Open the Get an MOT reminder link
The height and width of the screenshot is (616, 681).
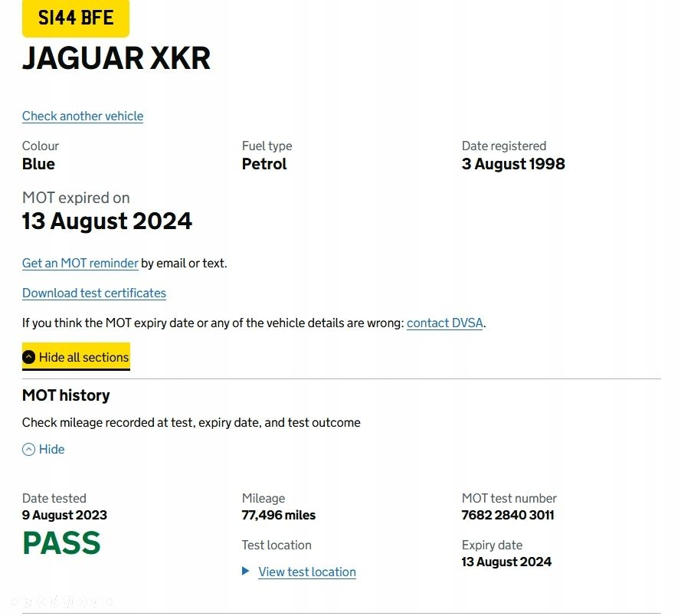(x=80, y=264)
